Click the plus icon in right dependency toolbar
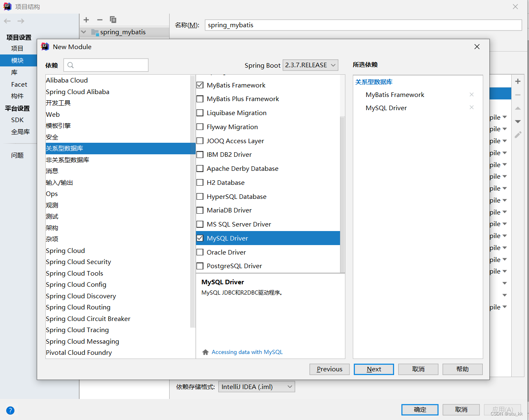 pyautogui.click(x=518, y=81)
